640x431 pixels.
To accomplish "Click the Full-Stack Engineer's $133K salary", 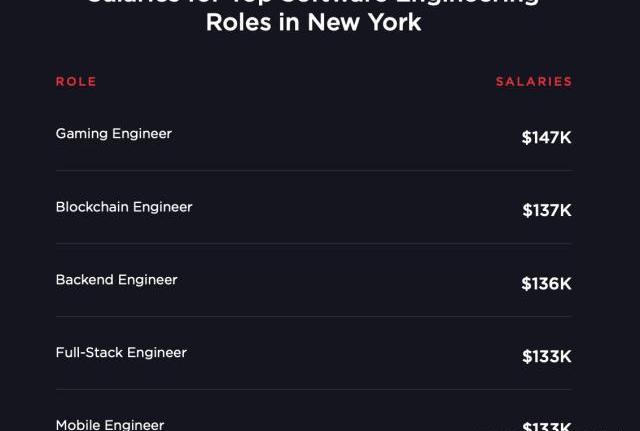I will pyautogui.click(x=547, y=357).
